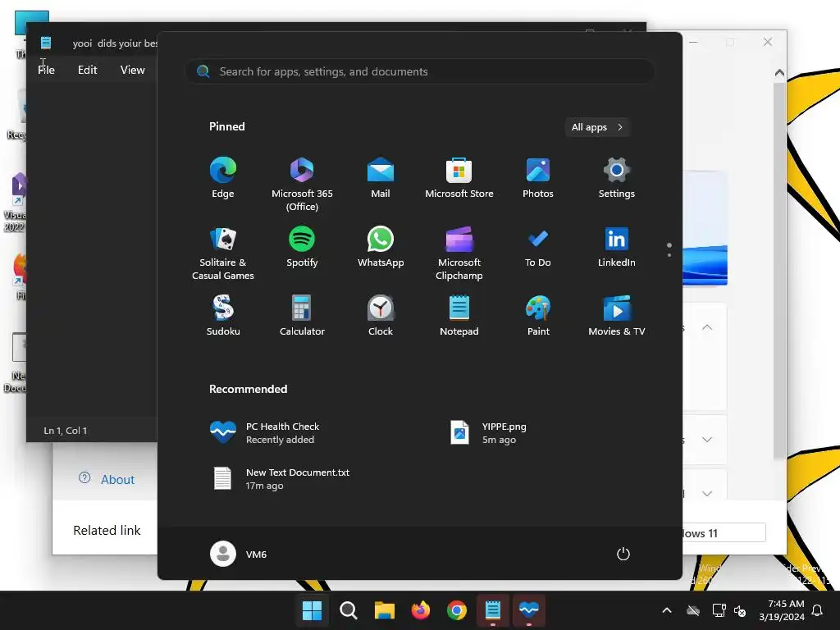The height and width of the screenshot is (630, 840).
Task: Open taskbar Search
Action: (348, 610)
